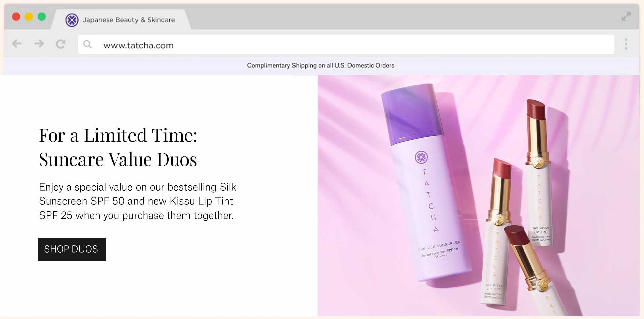The image size is (644, 319).
Task: Click the green maximize window button
Action: point(42,17)
